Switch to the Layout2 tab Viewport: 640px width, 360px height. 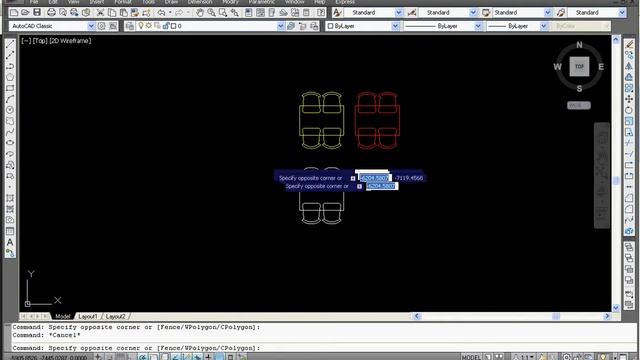point(116,316)
